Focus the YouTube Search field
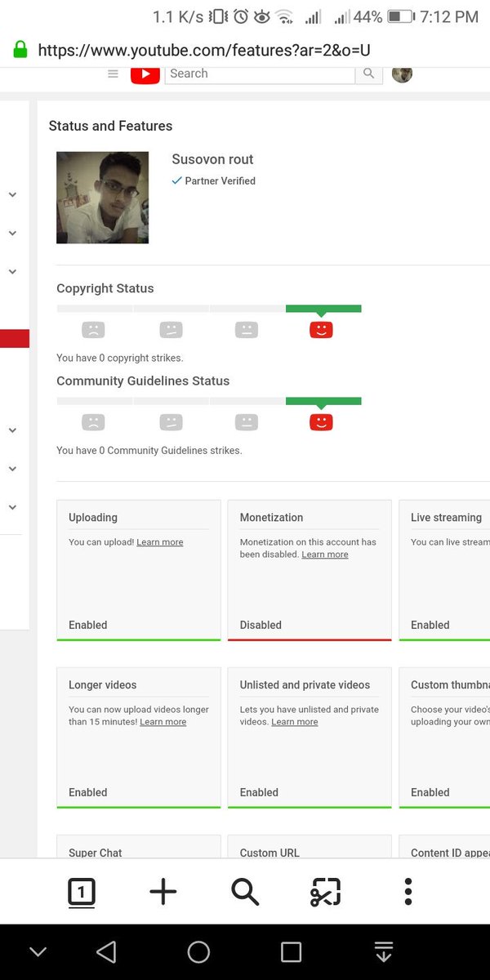The height and width of the screenshot is (980, 490). pos(260,73)
